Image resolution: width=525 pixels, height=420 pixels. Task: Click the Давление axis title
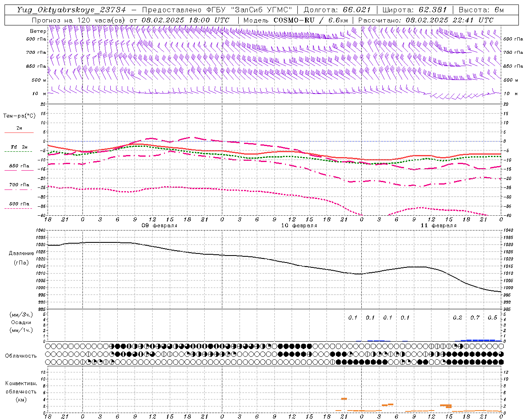click(x=21, y=253)
